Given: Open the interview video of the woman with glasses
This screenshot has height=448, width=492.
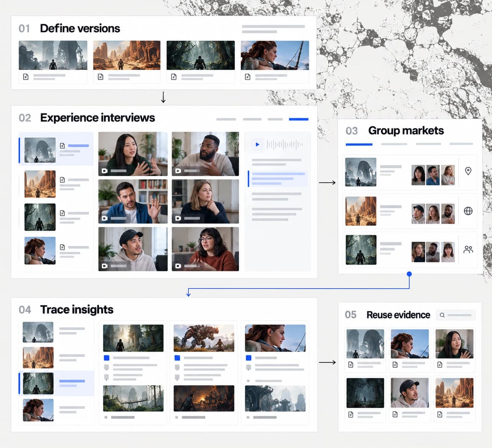Looking at the screenshot, I should tap(205, 249).
